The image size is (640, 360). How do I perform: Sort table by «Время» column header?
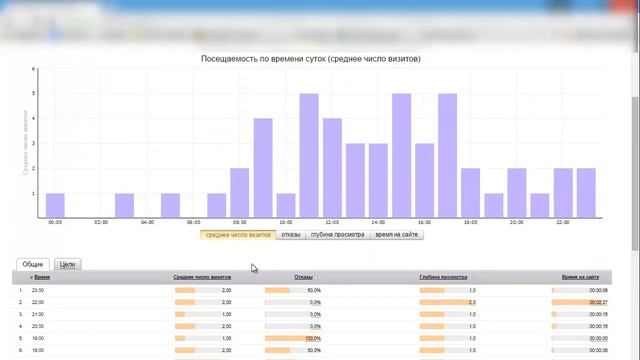tap(42, 277)
